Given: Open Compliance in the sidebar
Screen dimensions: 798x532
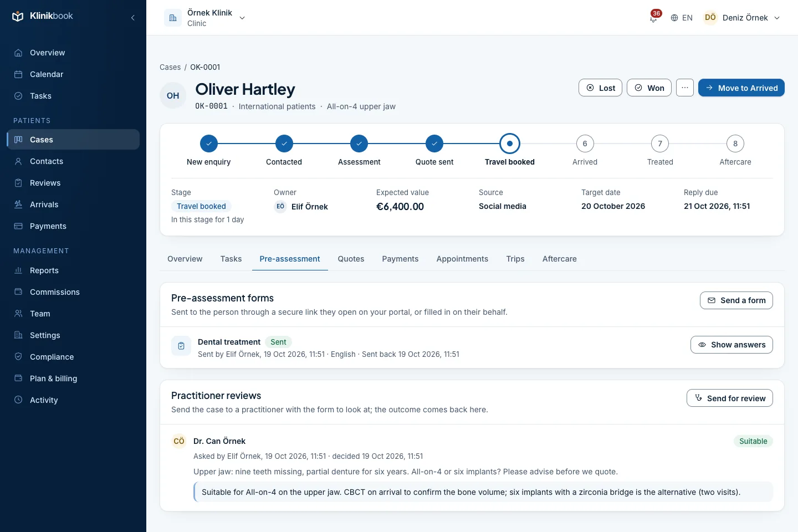Looking at the screenshot, I should [x=73, y=357].
